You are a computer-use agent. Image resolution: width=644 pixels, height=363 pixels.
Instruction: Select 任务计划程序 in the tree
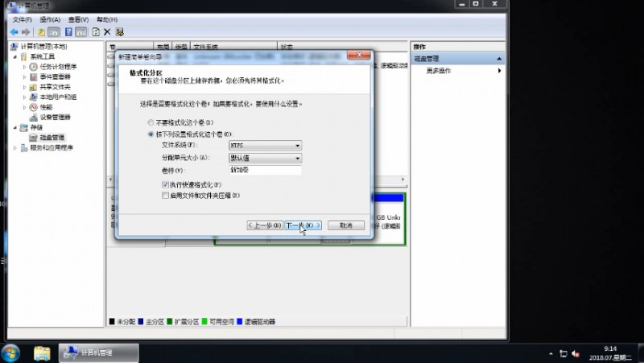click(x=58, y=67)
